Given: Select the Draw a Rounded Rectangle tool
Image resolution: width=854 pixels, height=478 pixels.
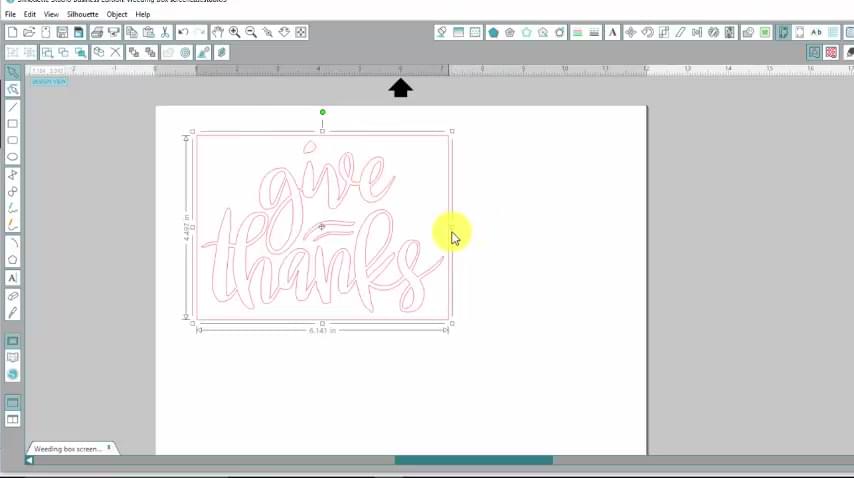Looking at the screenshot, I should (13, 140).
